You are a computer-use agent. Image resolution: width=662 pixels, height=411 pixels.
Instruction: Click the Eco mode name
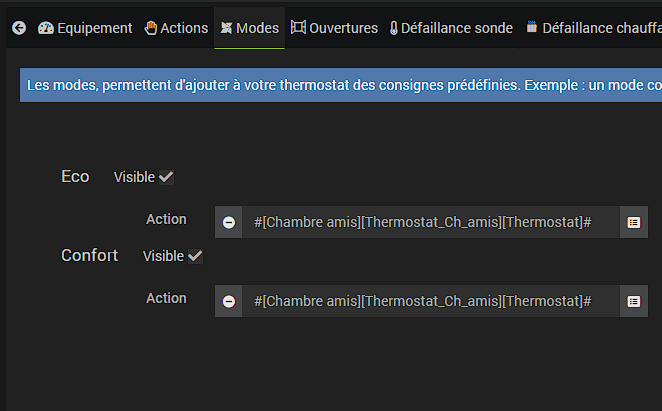(75, 177)
